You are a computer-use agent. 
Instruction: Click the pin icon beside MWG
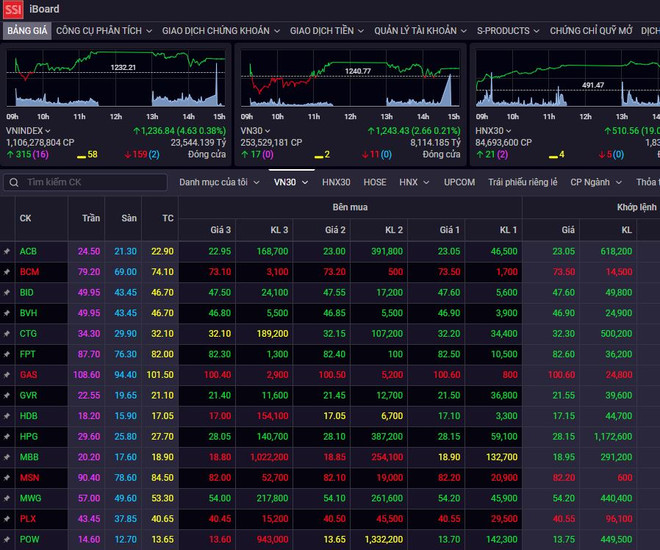[7, 498]
